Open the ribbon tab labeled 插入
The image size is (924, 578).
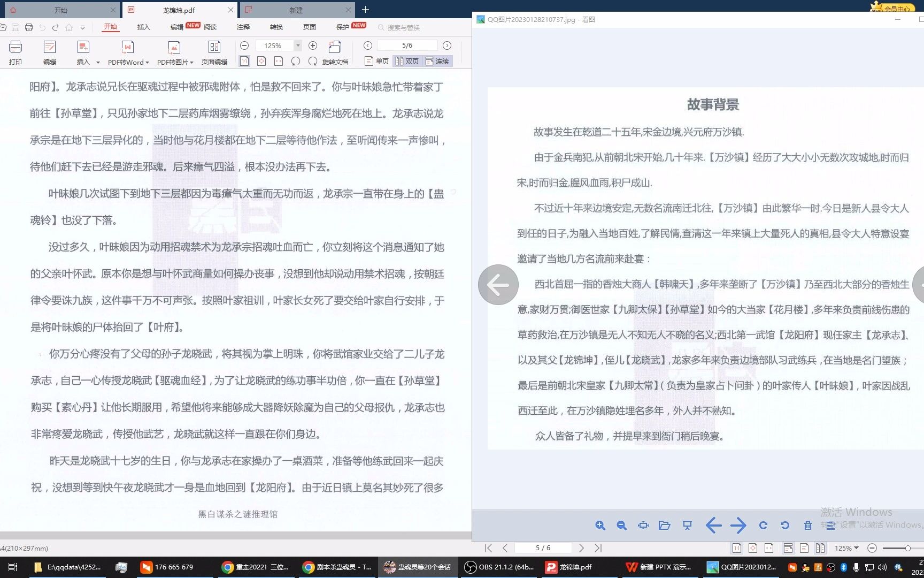pyautogui.click(x=143, y=27)
